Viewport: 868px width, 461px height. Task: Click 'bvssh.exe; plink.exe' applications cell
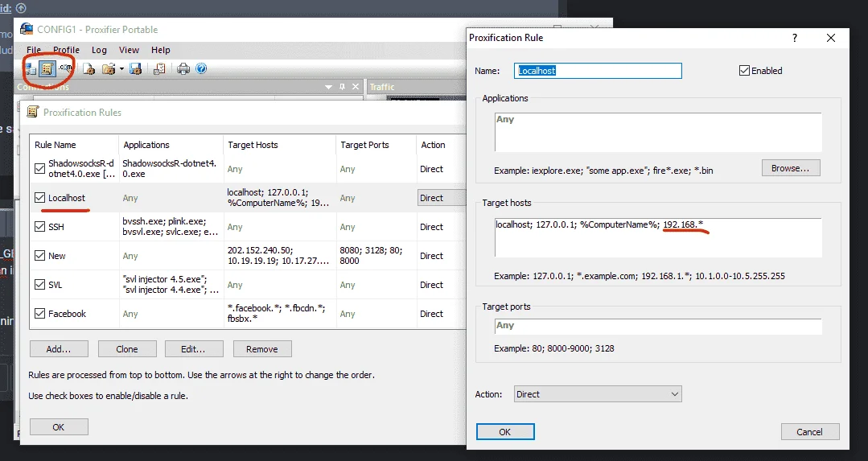click(171, 226)
